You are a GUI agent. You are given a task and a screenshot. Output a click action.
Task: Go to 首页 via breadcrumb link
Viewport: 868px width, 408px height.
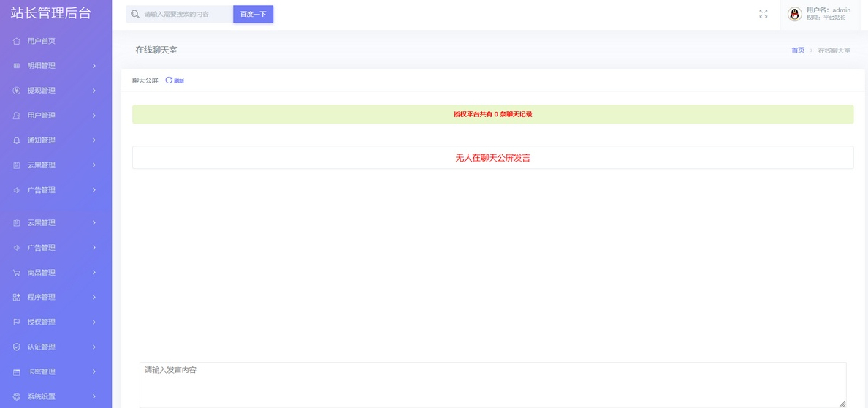(x=797, y=50)
